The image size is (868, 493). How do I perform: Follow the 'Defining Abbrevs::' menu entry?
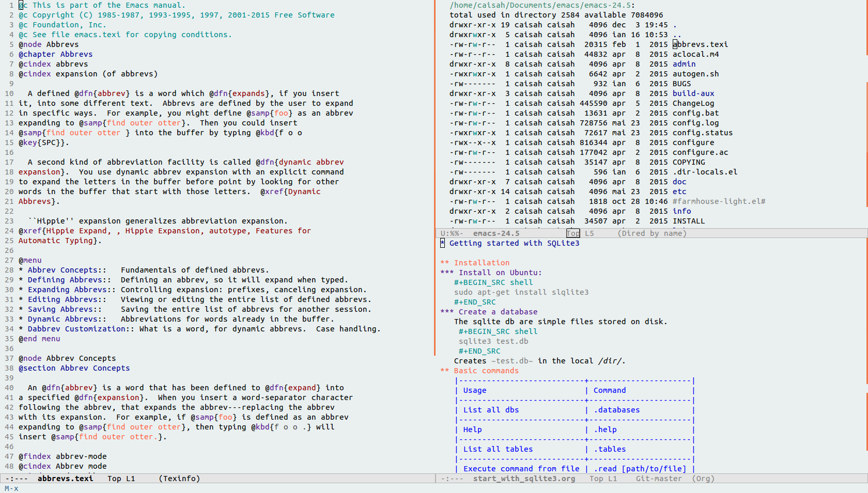click(x=69, y=280)
